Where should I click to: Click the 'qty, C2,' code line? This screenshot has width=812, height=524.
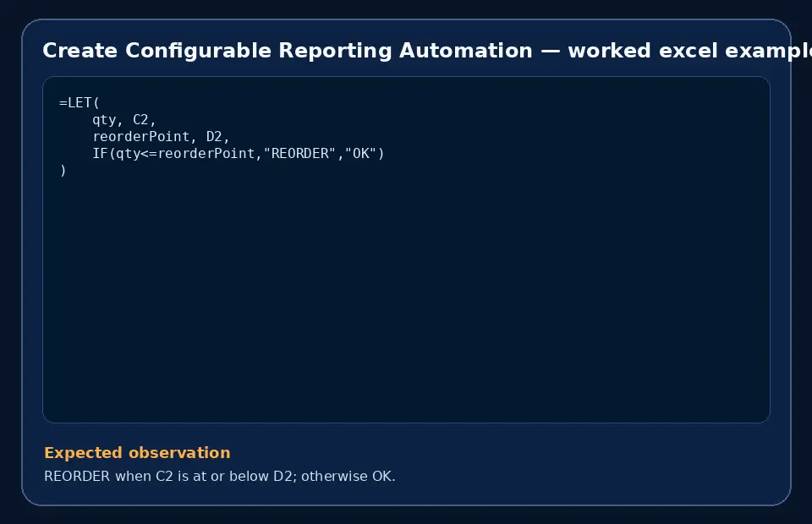123,119
